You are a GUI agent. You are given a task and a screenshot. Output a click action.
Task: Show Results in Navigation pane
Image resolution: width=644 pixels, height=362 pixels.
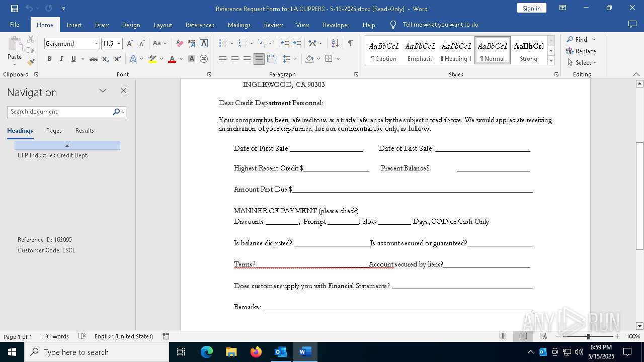pos(85,131)
